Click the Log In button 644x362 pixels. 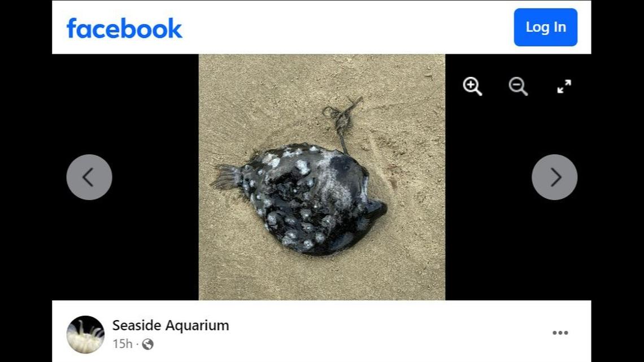(546, 27)
